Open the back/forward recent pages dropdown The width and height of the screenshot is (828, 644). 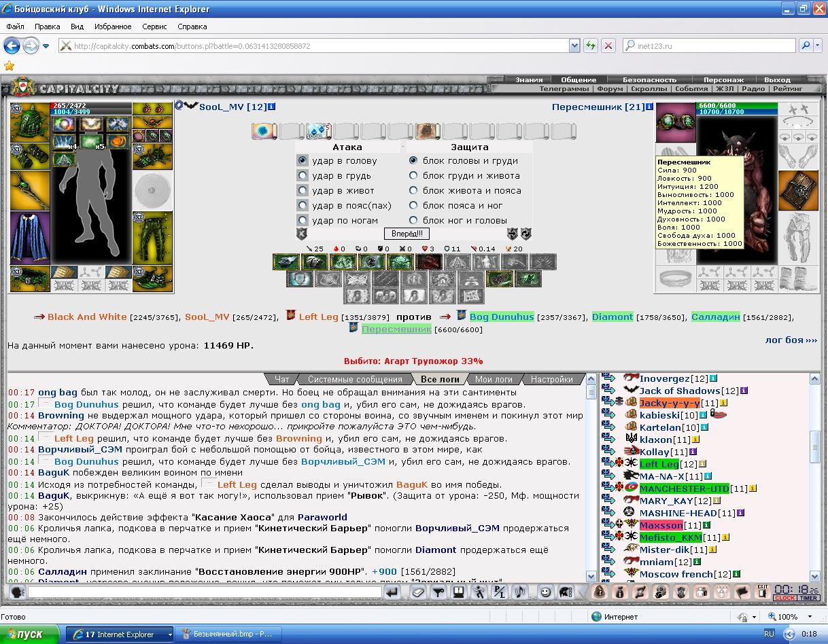(x=46, y=46)
